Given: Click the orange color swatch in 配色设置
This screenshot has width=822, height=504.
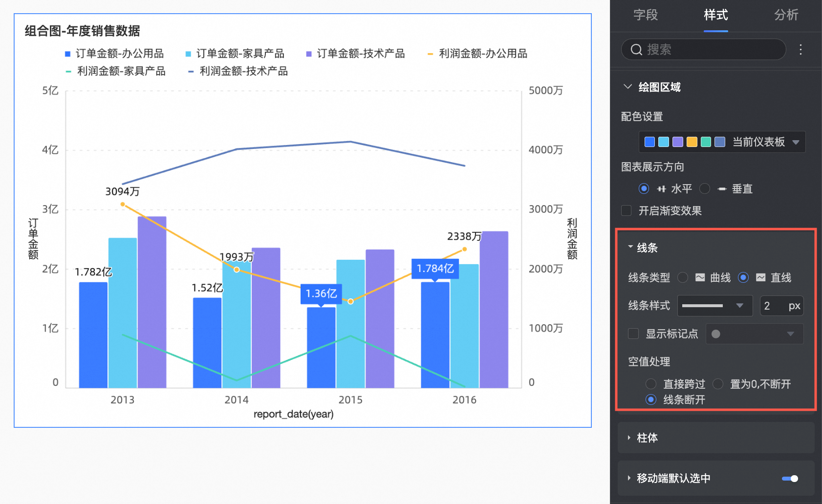Looking at the screenshot, I should point(692,142).
